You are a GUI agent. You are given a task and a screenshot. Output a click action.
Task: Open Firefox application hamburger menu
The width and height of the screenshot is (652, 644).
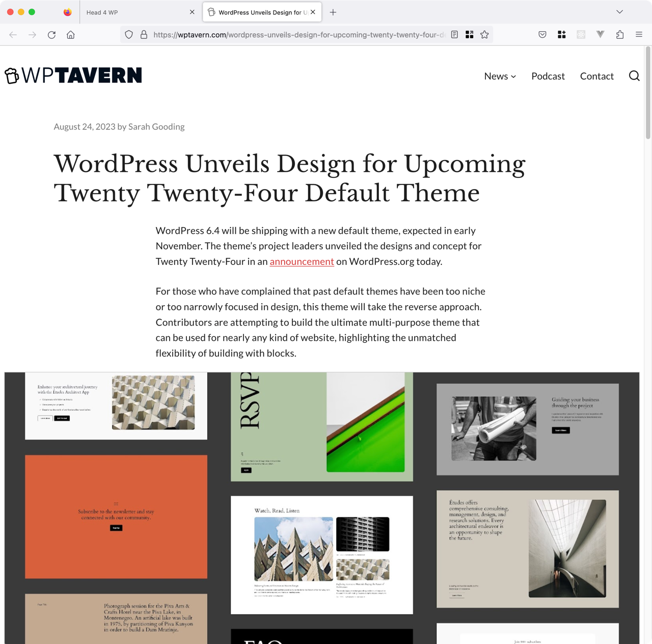click(x=639, y=35)
